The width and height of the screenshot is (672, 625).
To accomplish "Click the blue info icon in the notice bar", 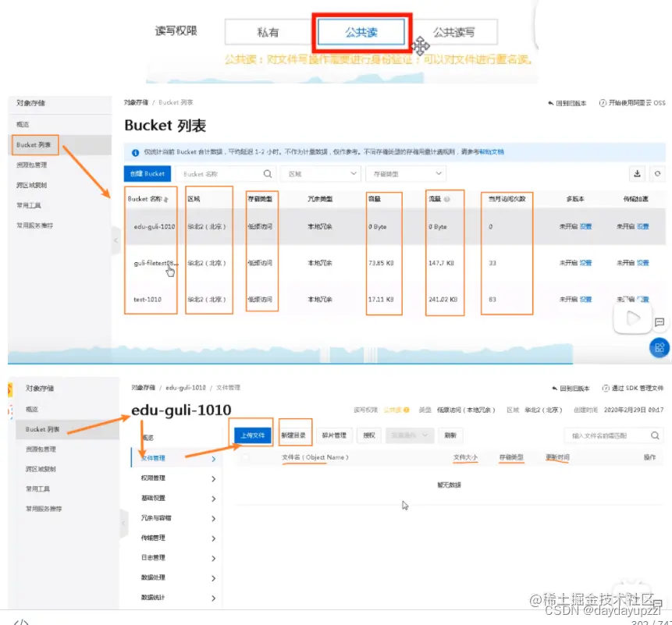I will click(135, 152).
